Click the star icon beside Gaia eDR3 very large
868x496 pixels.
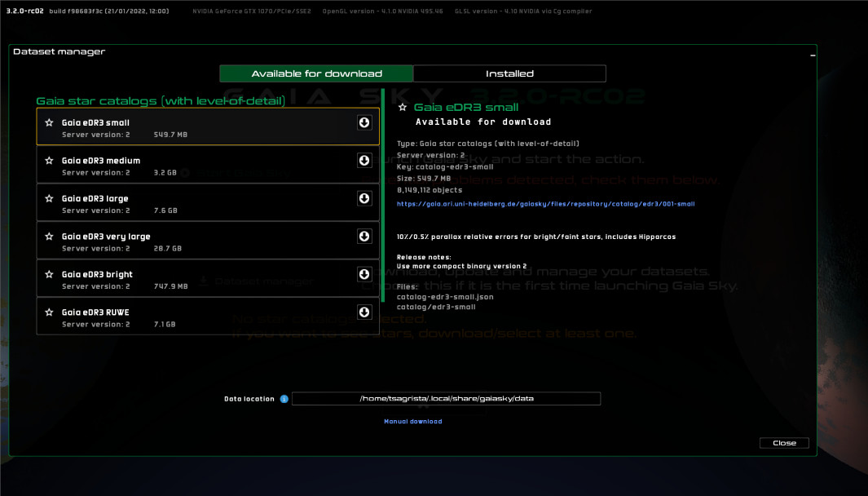(x=49, y=236)
